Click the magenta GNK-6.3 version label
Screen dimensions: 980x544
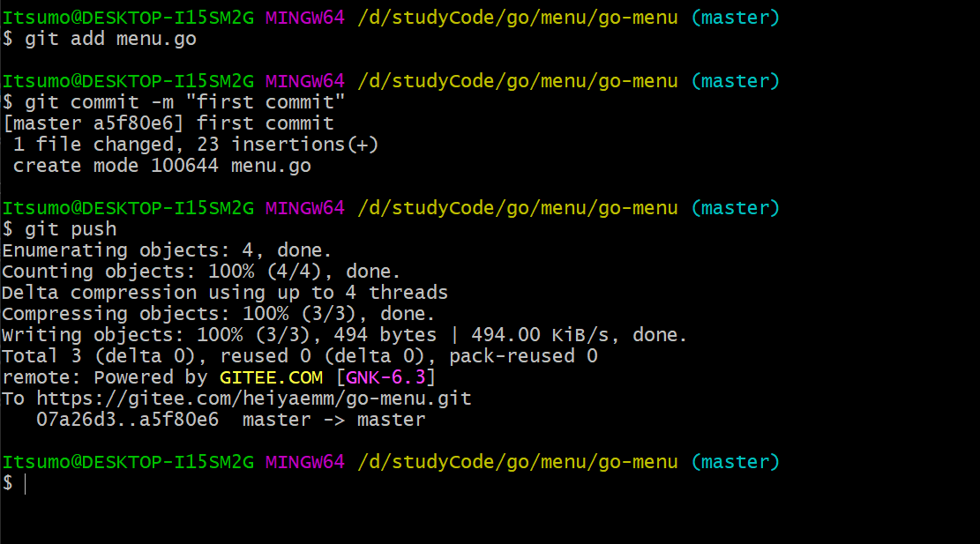(386, 377)
